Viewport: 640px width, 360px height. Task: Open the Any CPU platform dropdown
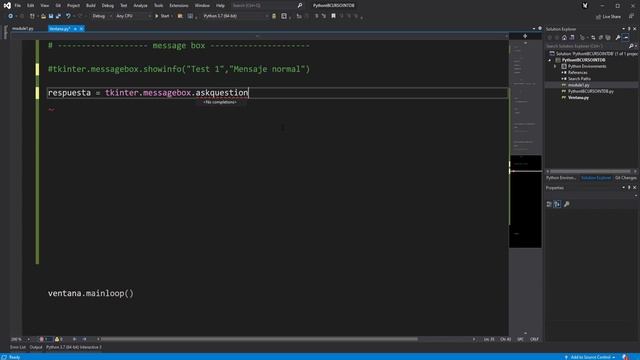pyautogui.click(x=133, y=16)
